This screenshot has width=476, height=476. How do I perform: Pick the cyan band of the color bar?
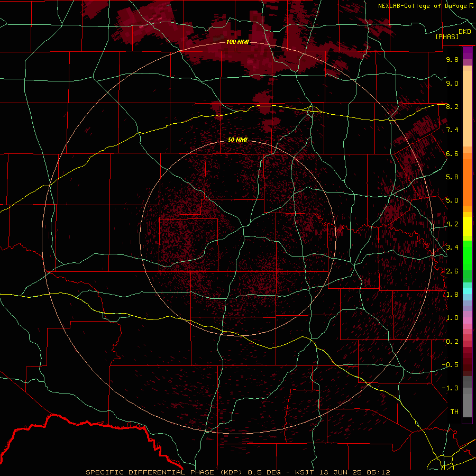pos(467,290)
